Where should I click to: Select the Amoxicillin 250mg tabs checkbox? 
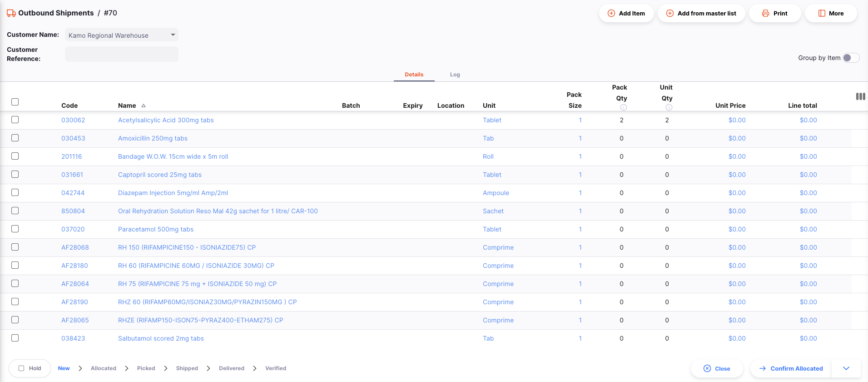pos(15,138)
